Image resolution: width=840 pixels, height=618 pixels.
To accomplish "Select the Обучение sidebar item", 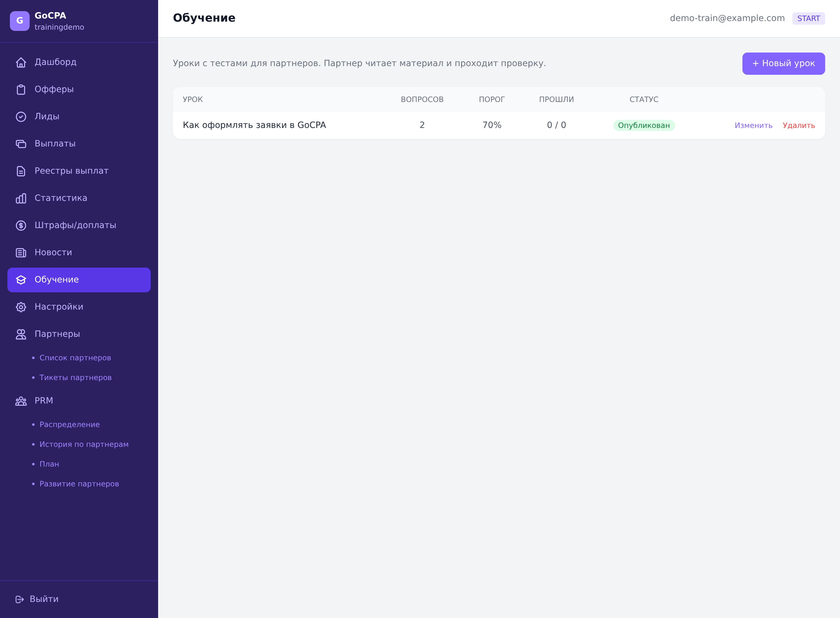I will (79, 280).
